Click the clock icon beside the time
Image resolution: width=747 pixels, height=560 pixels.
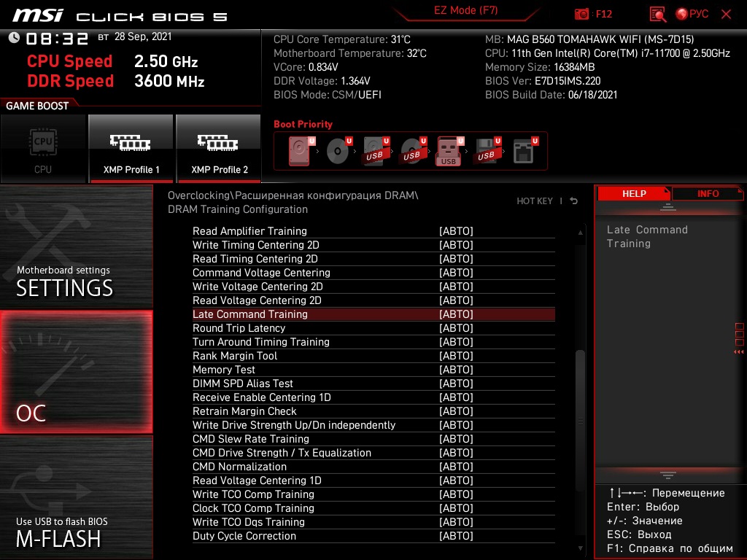(x=14, y=37)
